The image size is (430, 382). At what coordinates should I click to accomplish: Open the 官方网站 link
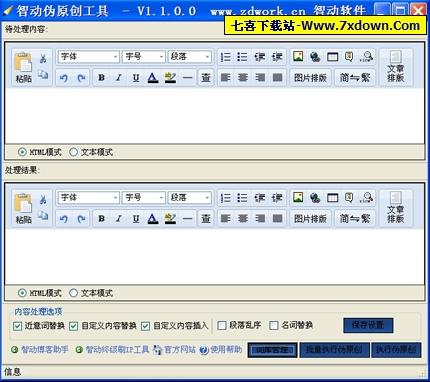coord(180,350)
